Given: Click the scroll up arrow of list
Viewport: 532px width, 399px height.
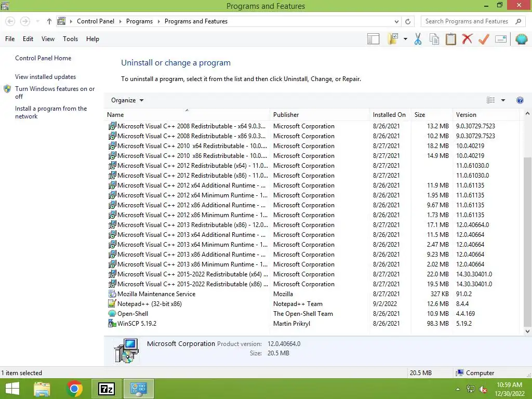Looking at the screenshot, I should point(527,114).
